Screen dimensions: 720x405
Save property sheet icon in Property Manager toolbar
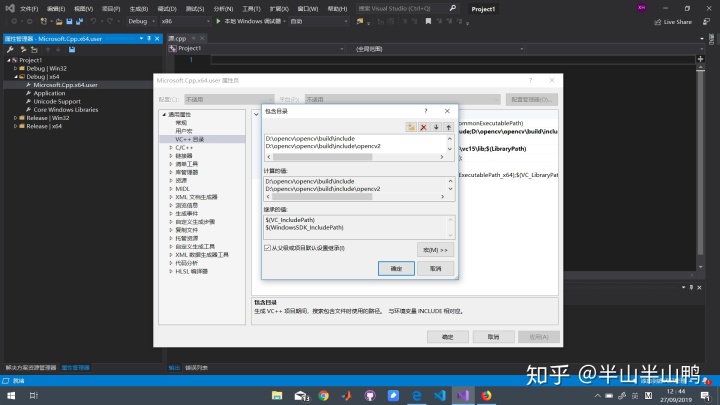[x=72, y=50]
